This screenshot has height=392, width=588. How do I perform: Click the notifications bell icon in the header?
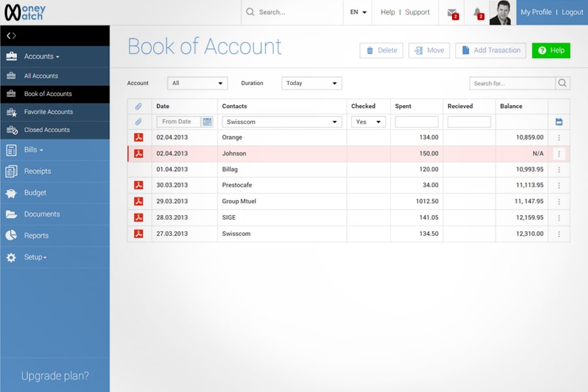pyautogui.click(x=478, y=12)
